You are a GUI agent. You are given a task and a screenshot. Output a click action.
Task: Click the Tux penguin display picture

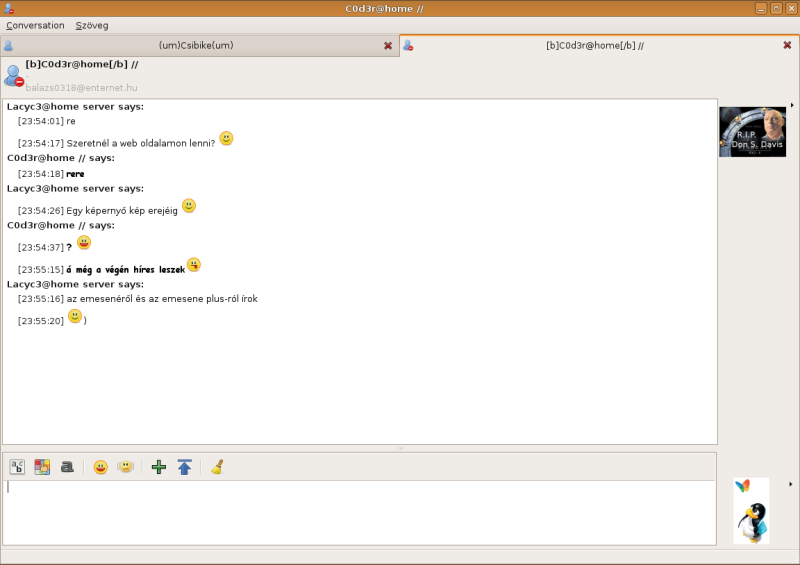752,510
